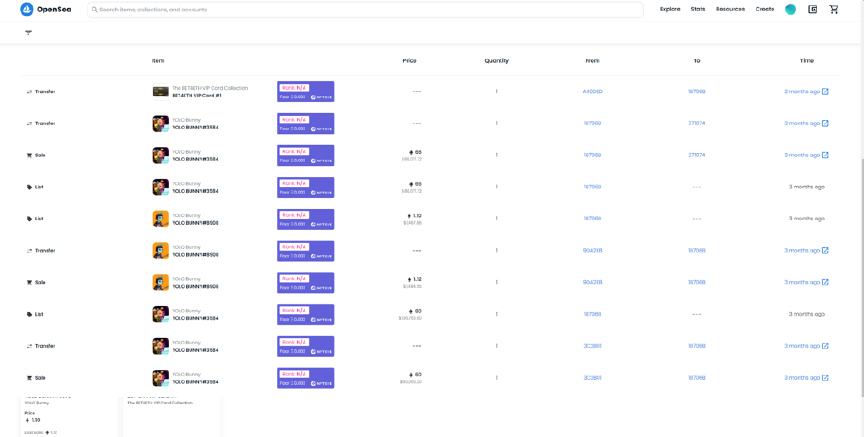Open the orange bunny thumbnail on the 1.12 ETH List row
The width and height of the screenshot is (864, 437).
(x=160, y=219)
